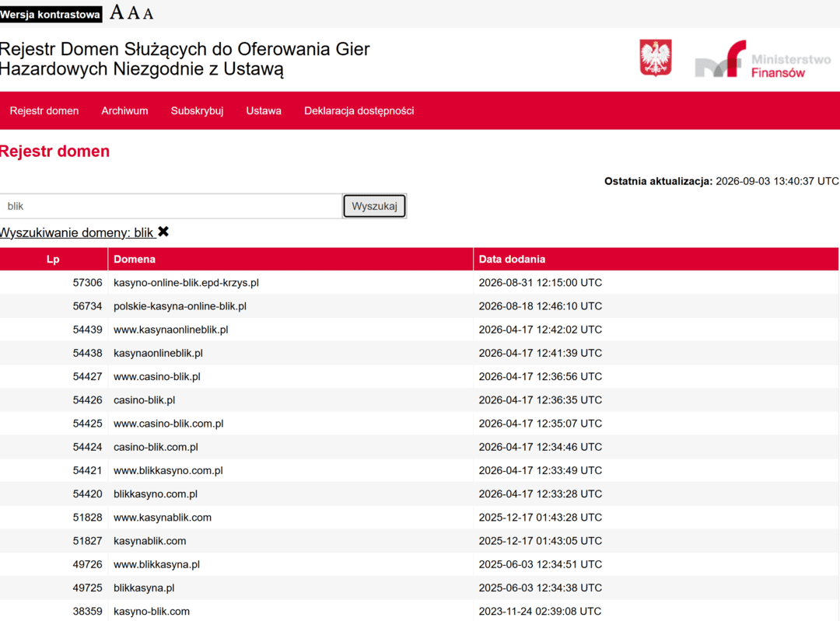
Task: Select domain kasyno-online-blik.epd-krzys.pl
Action: (x=187, y=283)
